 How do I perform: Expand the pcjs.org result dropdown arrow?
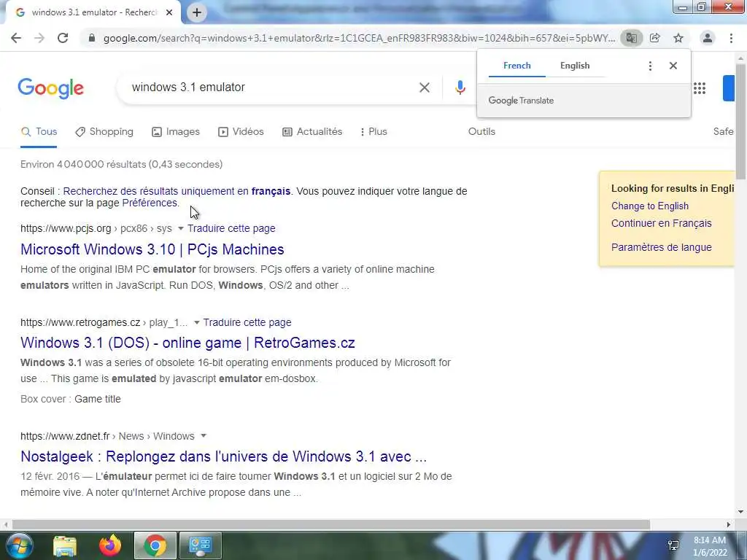coord(181,228)
